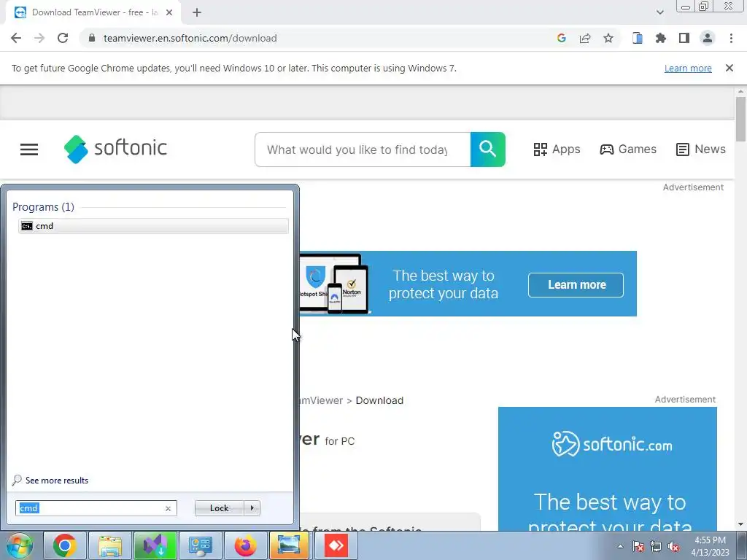Close the Download TeamViewer tab
Screen dimensions: 747x560
click(x=169, y=13)
